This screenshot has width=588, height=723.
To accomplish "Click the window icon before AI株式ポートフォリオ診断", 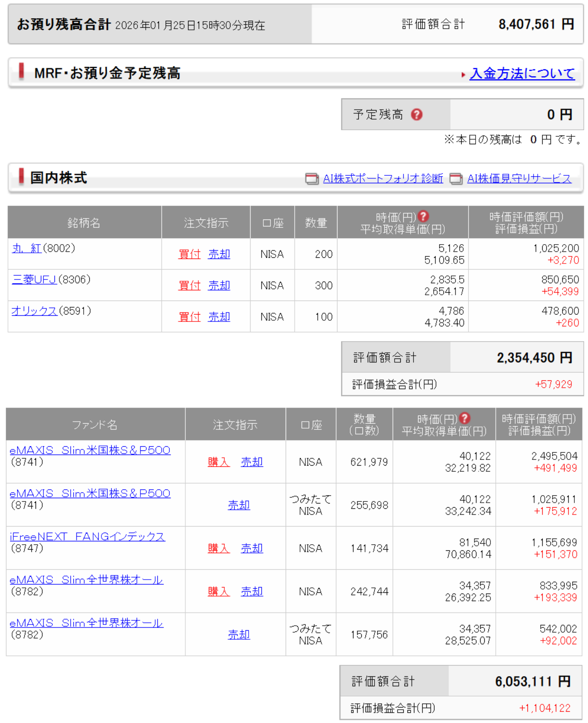I will click(x=312, y=179).
